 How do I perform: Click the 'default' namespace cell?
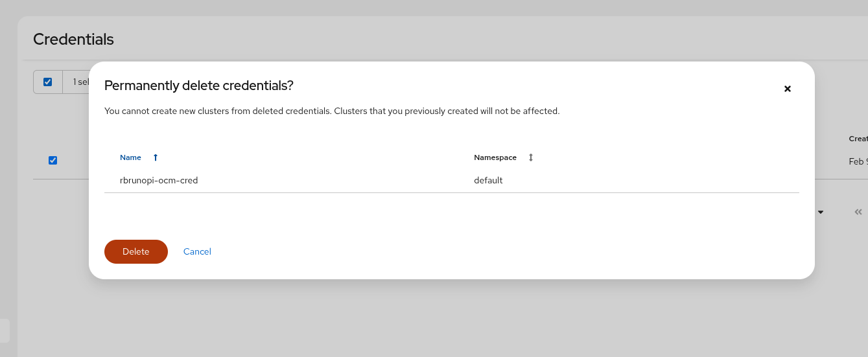488,180
